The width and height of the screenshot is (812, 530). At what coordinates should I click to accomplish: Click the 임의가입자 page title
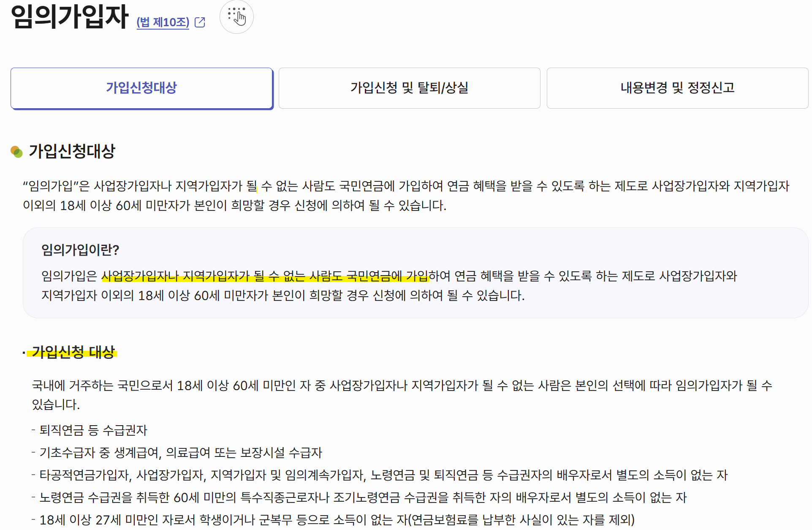[x=70, y=16]
